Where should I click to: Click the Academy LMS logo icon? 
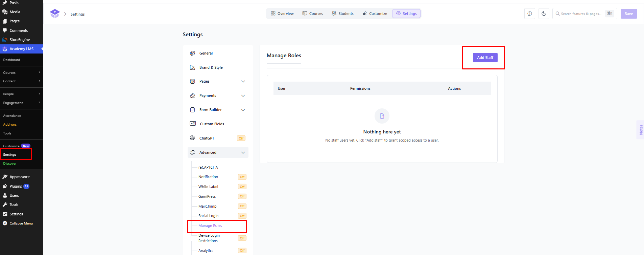pos(54,14)
